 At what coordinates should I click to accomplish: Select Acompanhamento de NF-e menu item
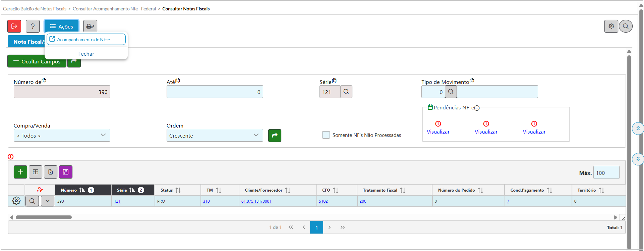coord(86,40)
